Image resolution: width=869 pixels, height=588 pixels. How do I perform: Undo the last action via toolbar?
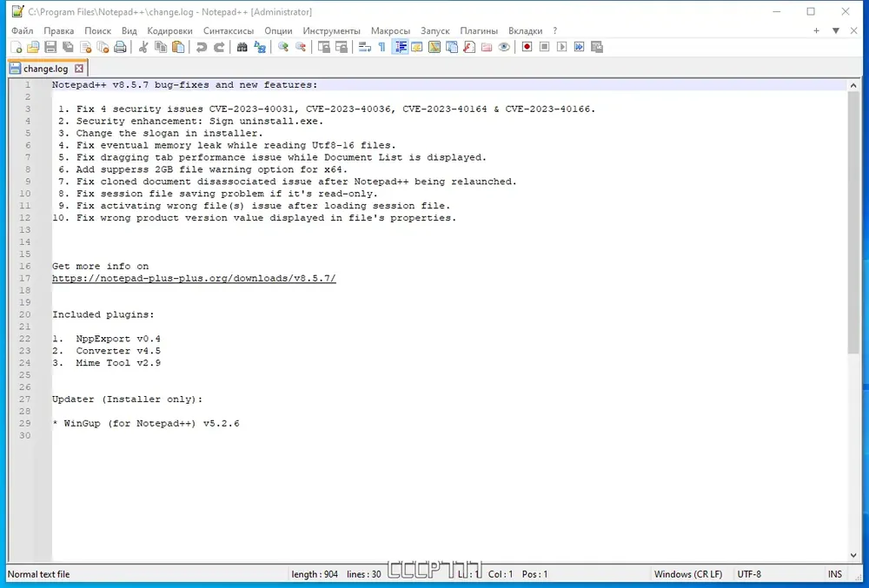[x=202, y=47]
